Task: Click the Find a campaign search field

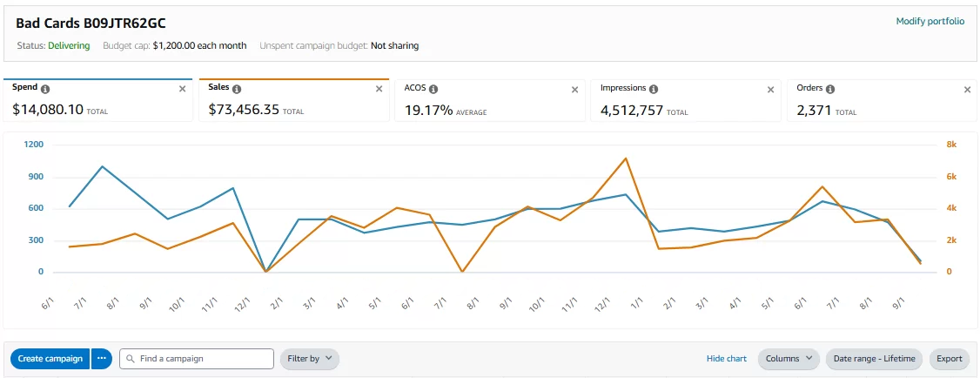Action: pyautogui.click(x=205, y=359)
